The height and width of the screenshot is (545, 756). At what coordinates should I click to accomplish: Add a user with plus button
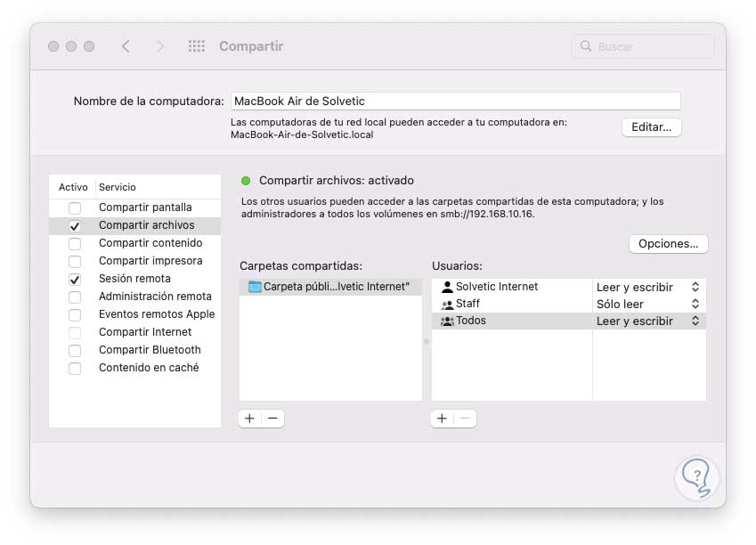[442, 418]
